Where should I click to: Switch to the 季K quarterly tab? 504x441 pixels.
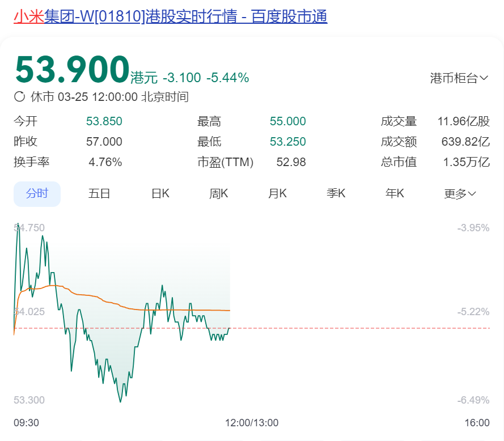[x=336, y=193]
